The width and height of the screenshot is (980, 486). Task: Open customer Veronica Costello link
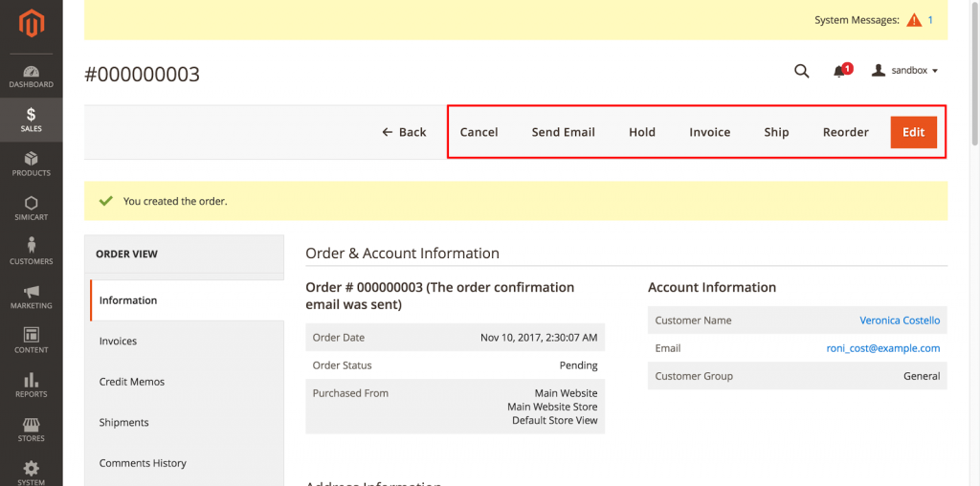click(900, 320)
